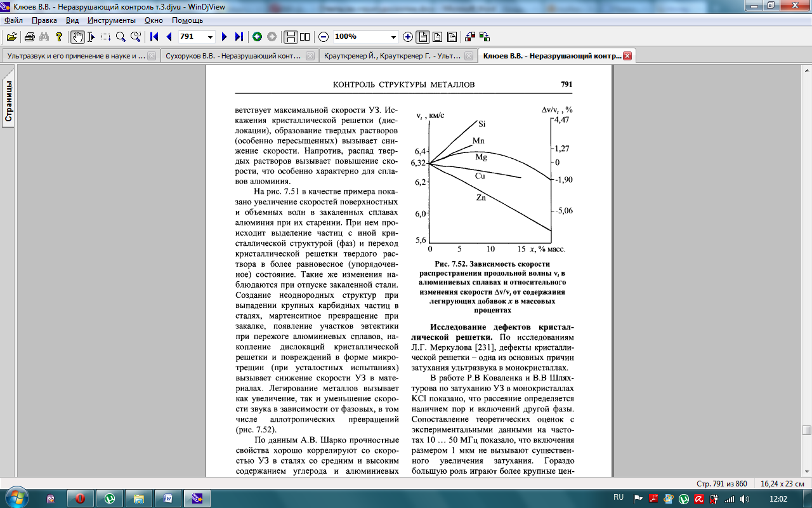The width and height of the screenshot is (812, 508).
Task: Open Word from the taskbar
Action: point(168,498)
